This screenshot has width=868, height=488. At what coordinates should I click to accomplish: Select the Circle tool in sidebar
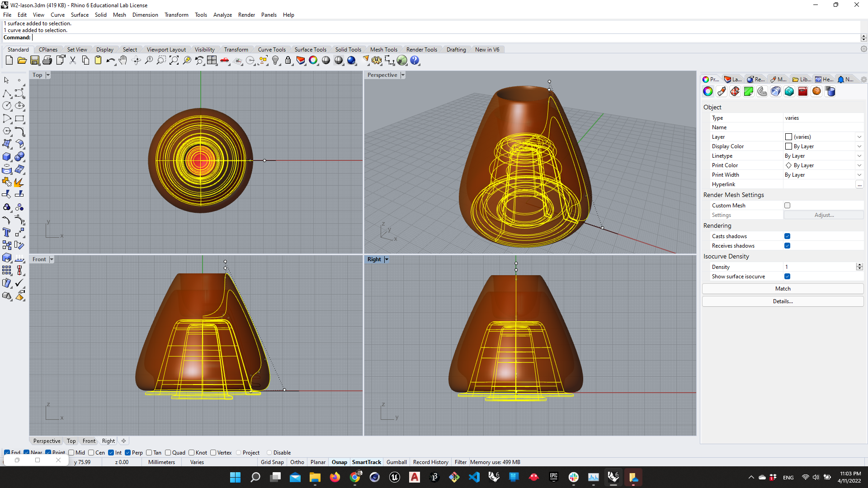7,106
